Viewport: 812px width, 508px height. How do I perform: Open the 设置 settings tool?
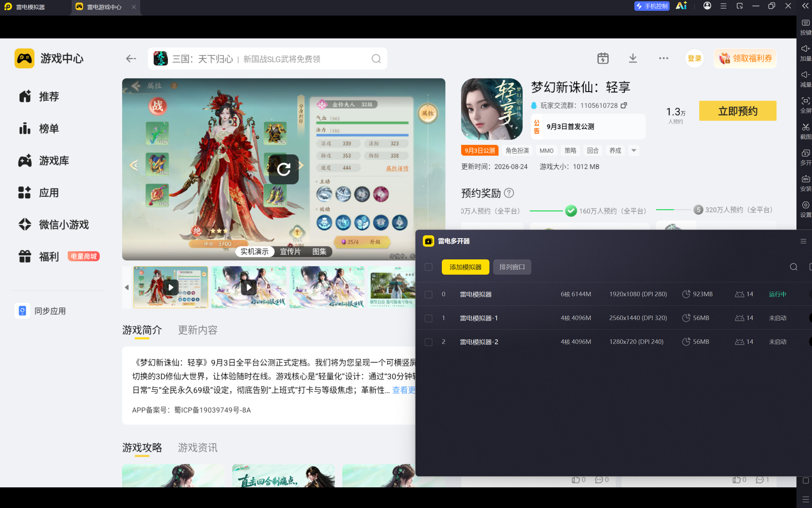click(805, 210)
